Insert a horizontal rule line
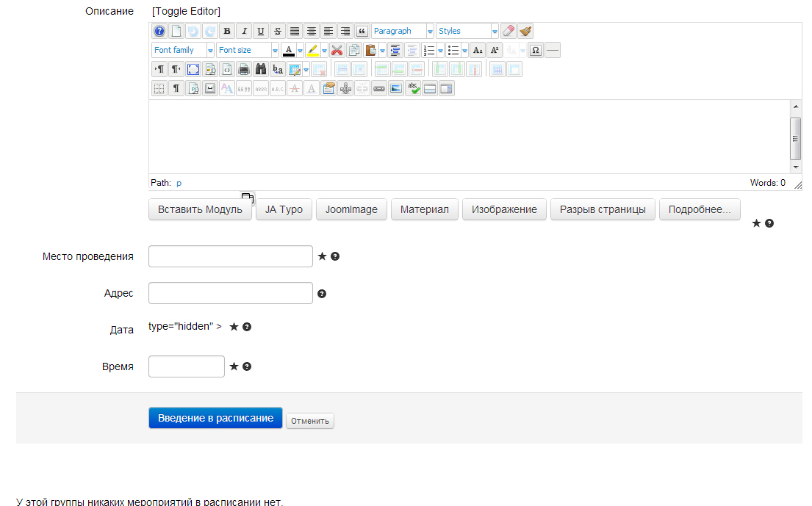The image size is (812, 506). 553,50
